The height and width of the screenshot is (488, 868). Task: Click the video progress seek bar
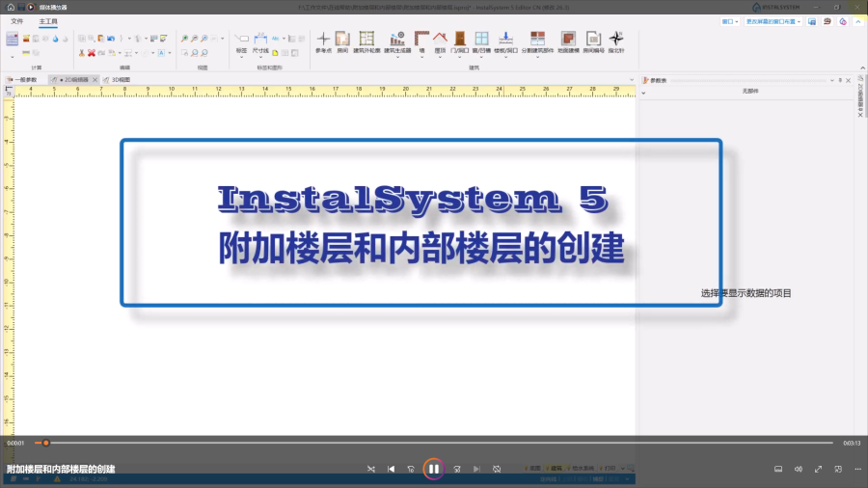click(x=434, y=443)
